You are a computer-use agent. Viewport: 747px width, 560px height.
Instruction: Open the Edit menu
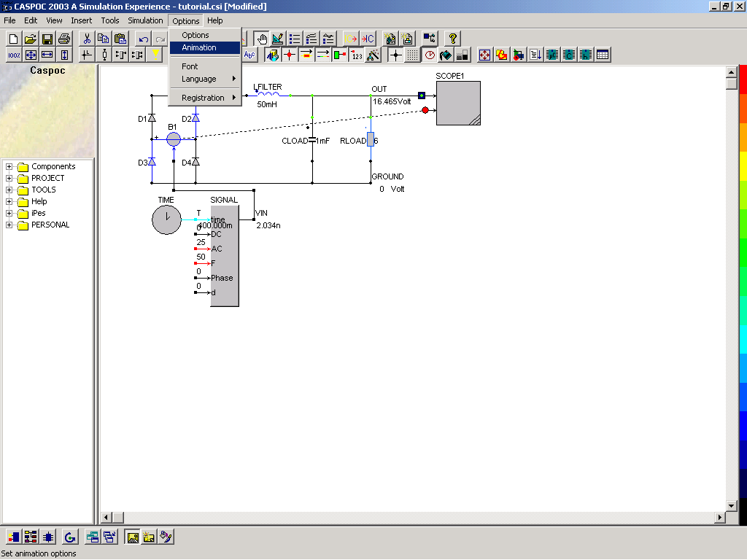(31, 20)
